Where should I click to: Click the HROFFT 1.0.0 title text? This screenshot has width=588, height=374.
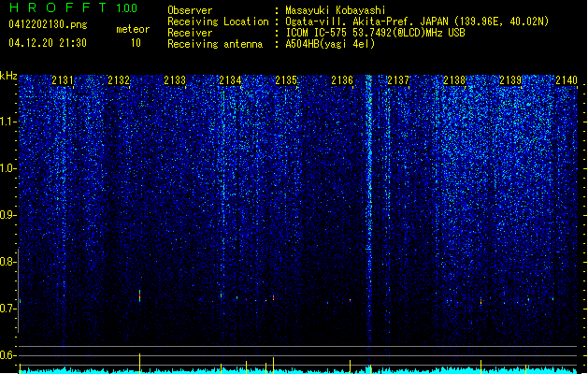73,7
